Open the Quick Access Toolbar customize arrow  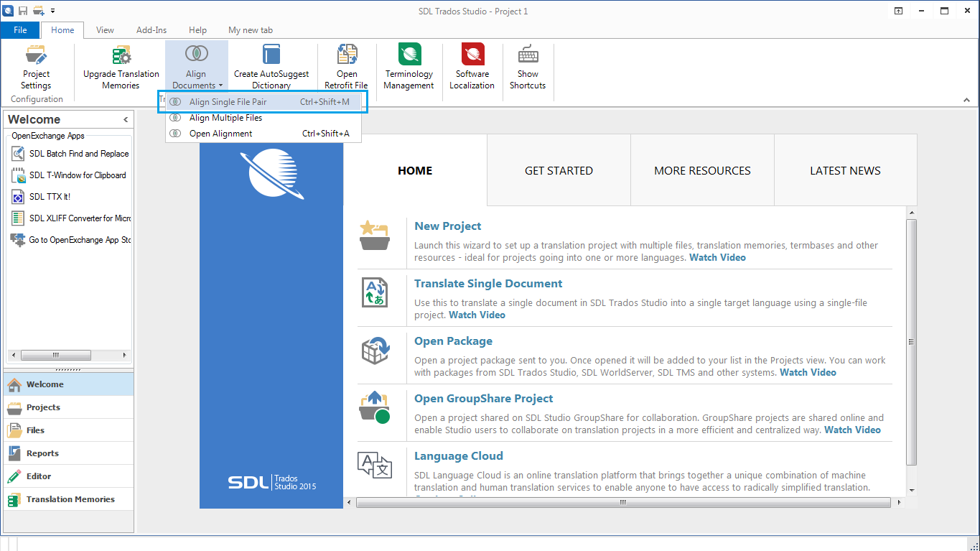52,11
